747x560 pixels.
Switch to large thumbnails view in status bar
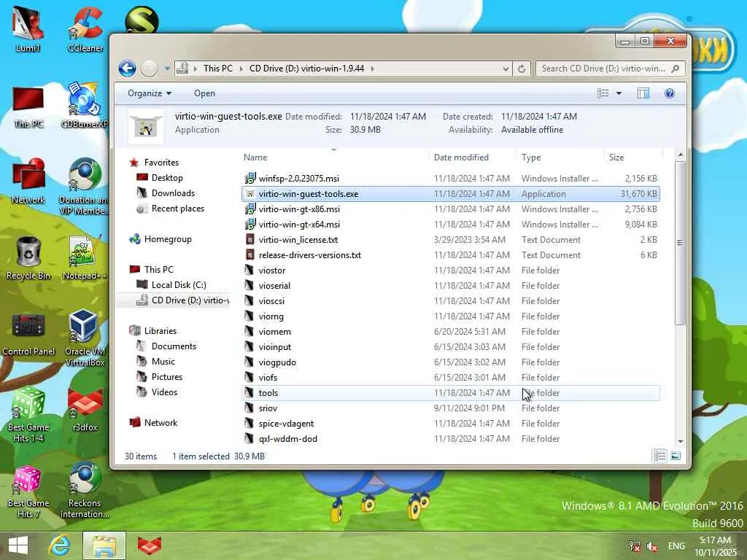[x=676, y=456]
